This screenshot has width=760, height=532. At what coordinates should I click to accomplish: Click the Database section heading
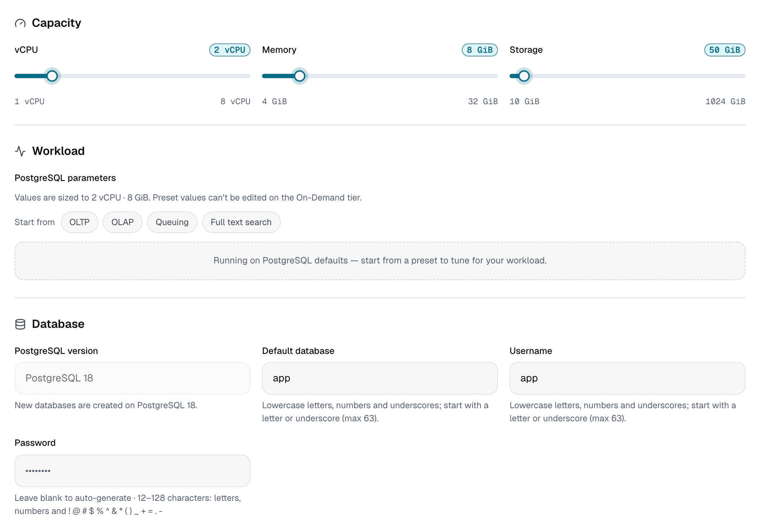coord(58,324)
